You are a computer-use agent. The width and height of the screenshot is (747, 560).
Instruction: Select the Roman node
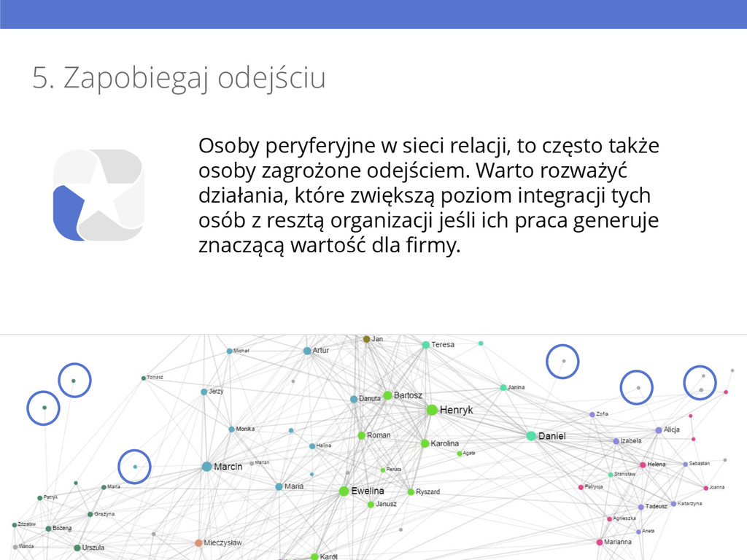tap(362, 435)
